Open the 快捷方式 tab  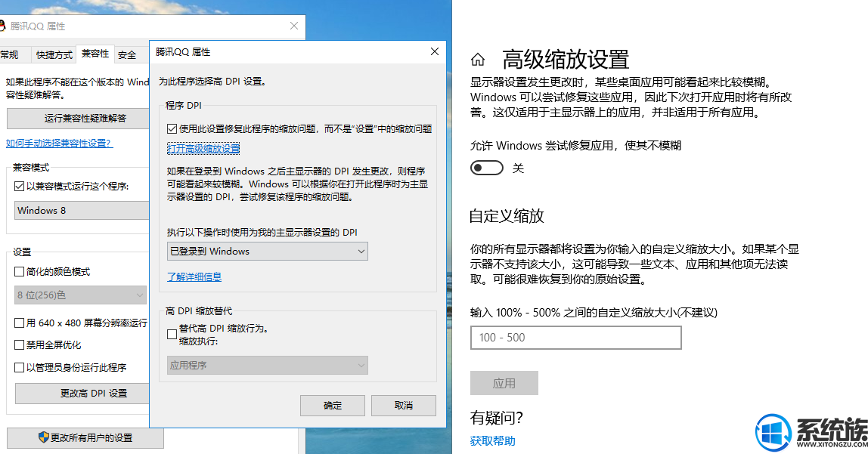[54, 54]
